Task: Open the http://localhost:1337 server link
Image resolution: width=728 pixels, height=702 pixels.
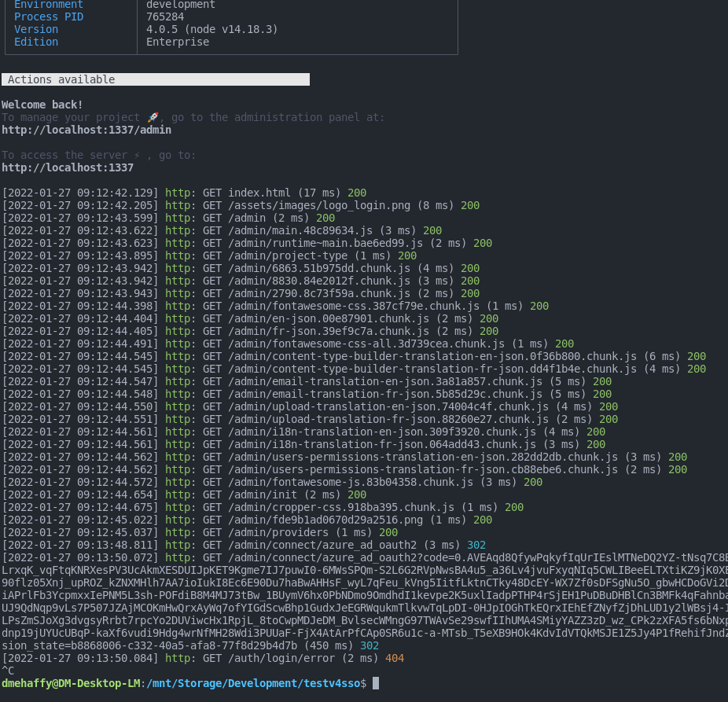Action: click(x=68, y=167)
